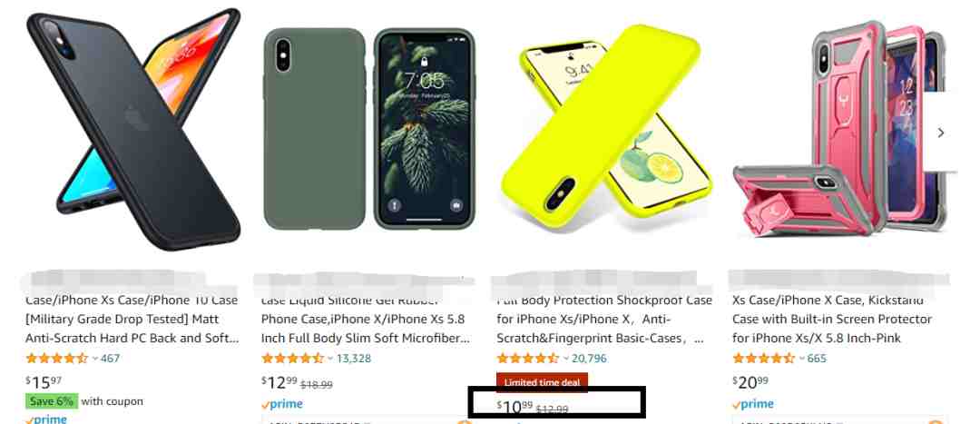980x424 pixels.
Task: Open the 20,796 reviews link
Action: (x=589, y=359)
